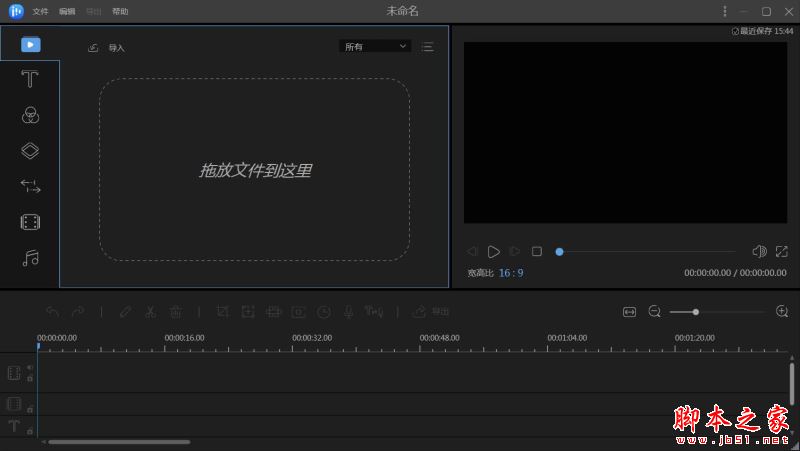Open the Elements filmstrip panel
The image size is (800, 451).
pyautogui.click(x=30, y=222)
